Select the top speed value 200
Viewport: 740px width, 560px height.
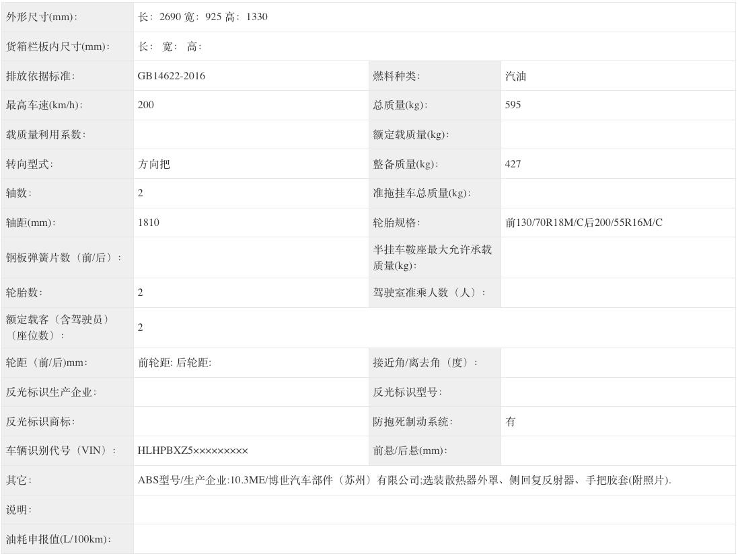point(146,105)
